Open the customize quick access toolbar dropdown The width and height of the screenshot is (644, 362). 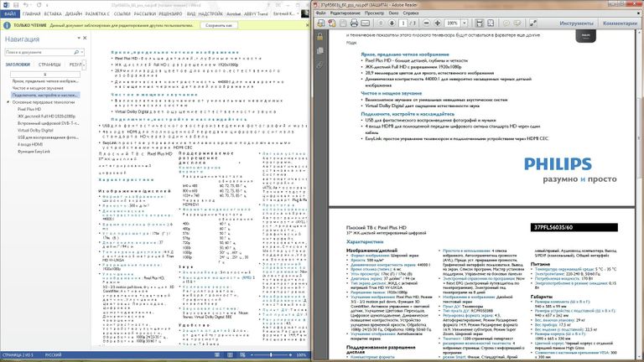pyautogui.click(x=47, y=5)
